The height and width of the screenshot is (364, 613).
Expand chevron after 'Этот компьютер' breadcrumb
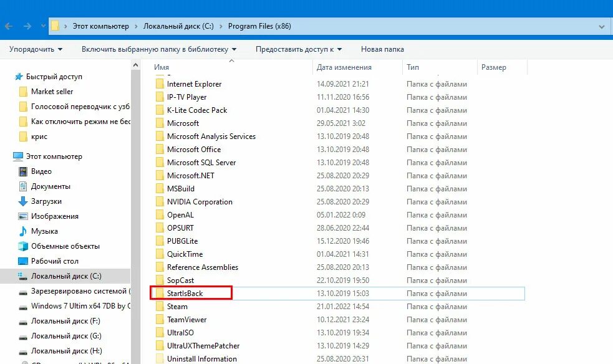point(136,26)
